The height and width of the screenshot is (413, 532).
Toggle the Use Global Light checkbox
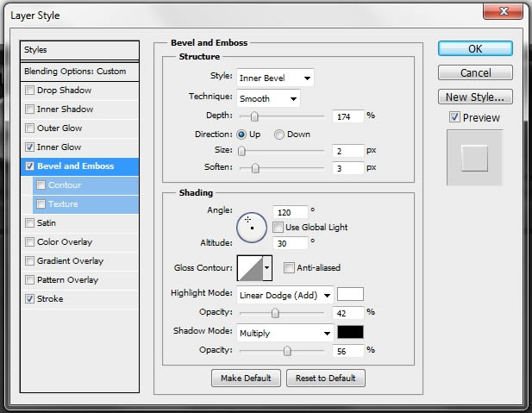[x=278, y=228]
